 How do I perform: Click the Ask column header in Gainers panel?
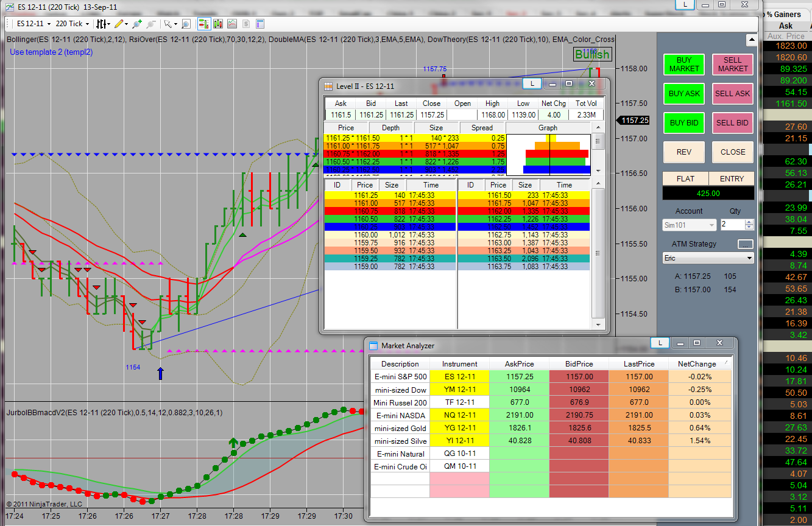[x=786, y=26]
